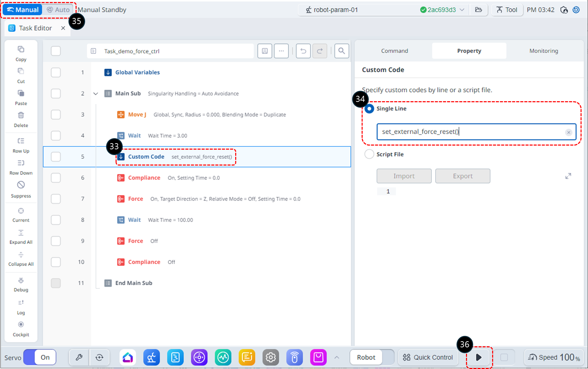Click the Suppress command icon
588x369 pixels.
tap(21, 185)
